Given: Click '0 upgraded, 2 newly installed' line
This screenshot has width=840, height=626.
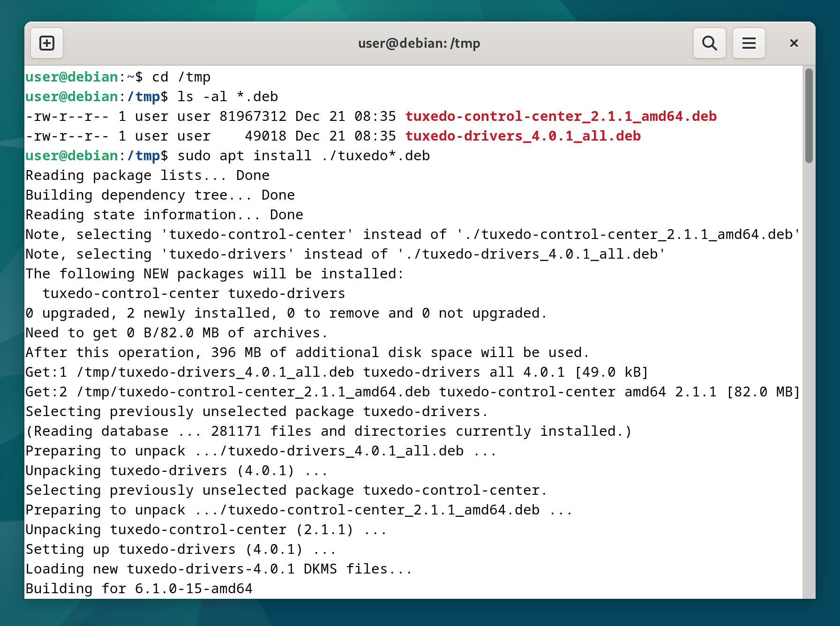Looking at the screenshot, I should pos(286,313).
